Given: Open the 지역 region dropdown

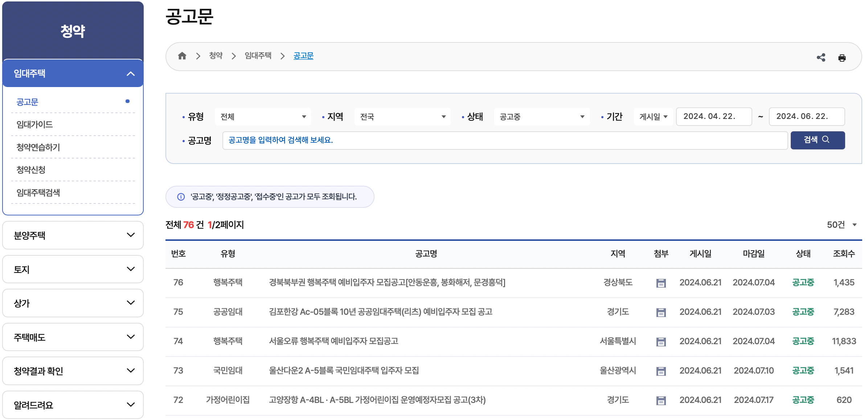Looking at the screenshot, I should pyautogui.click(x=402, y=117).
